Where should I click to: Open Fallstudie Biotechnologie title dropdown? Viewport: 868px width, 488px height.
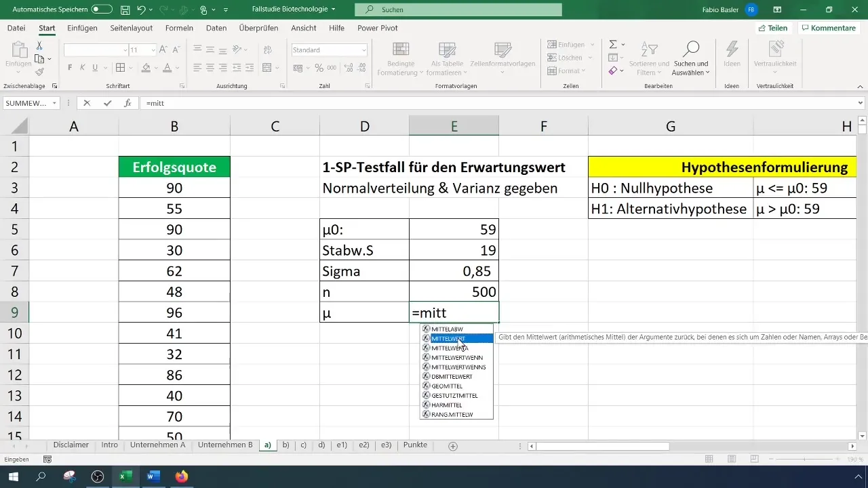[333, 9]
